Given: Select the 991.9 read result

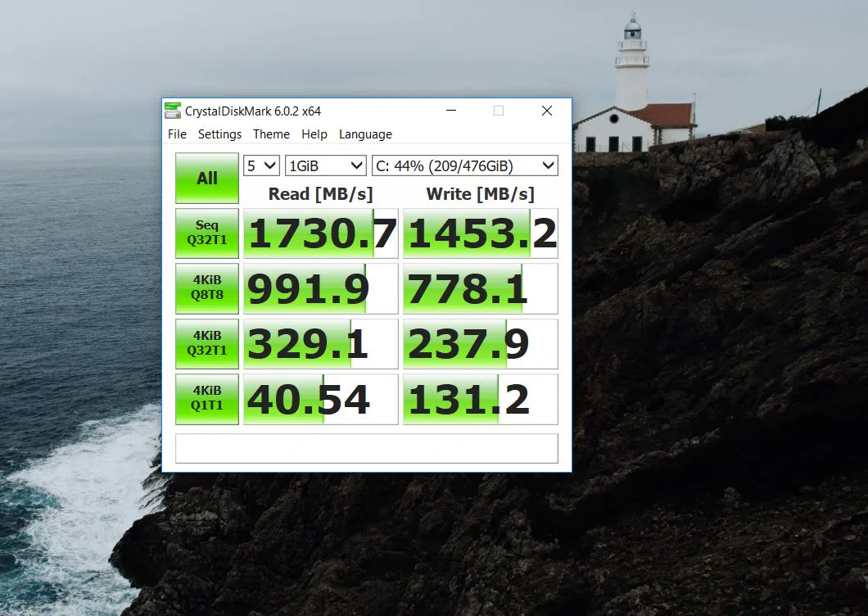Looking at the screenshot, I should 321,288.
